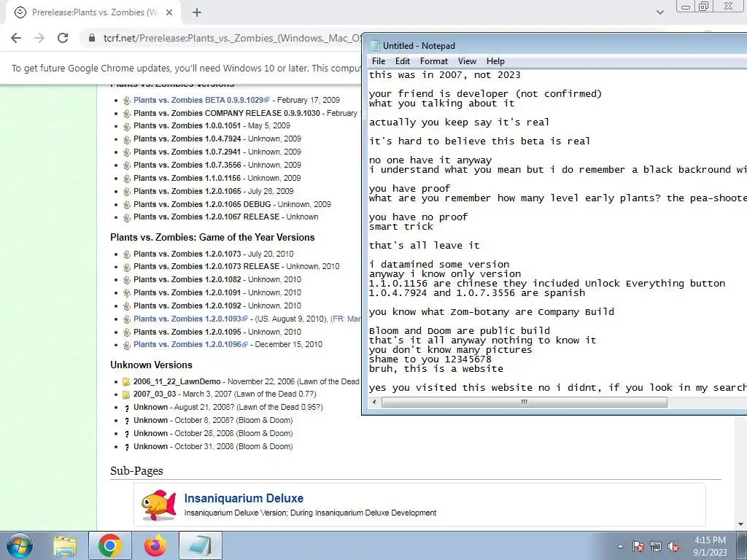Go back in Chrome

(x=16, y=38)
